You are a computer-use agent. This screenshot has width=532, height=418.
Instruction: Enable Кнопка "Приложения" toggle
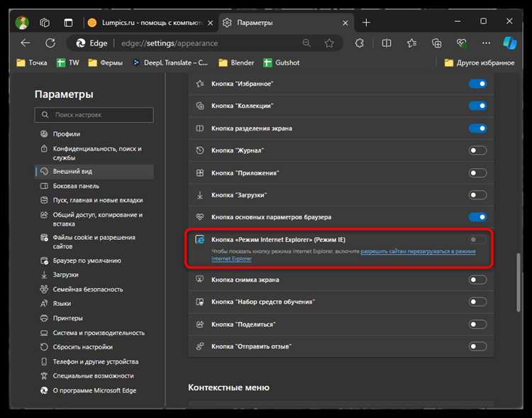coord(477,173)
